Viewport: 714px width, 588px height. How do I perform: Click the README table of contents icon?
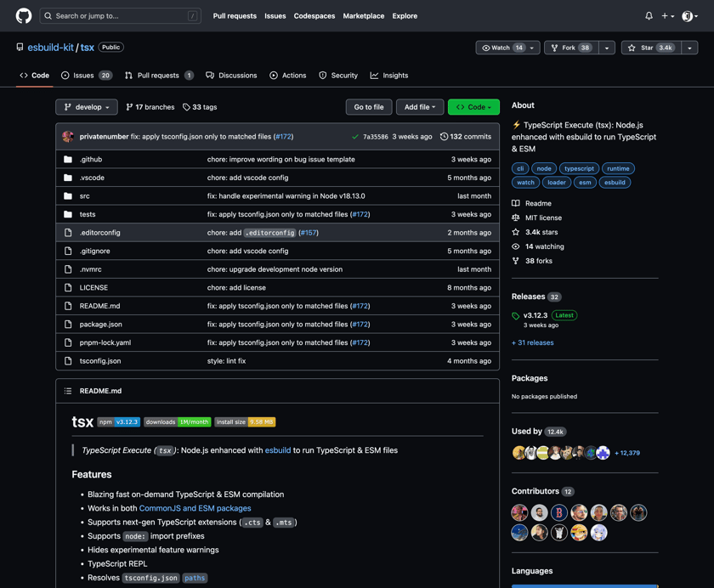tap(68, 391)
